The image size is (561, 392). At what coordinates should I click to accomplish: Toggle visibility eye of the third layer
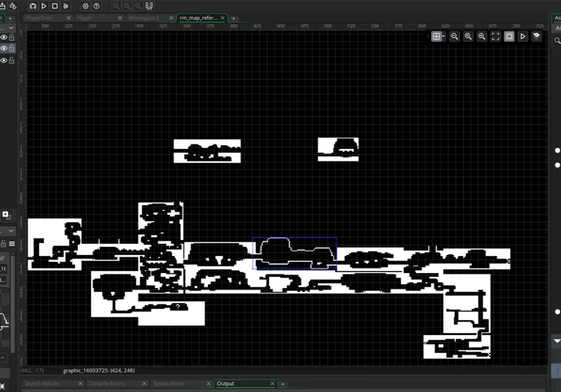4,61
